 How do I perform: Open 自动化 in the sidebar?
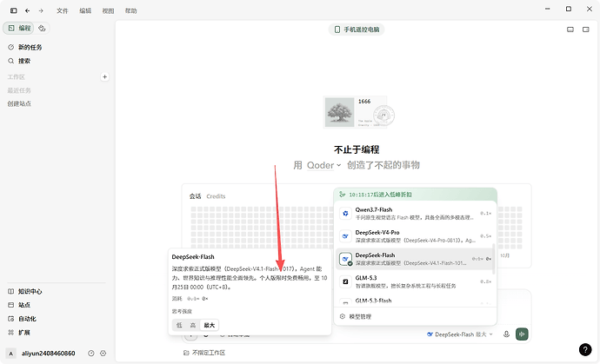pyautogui.click(x=23, y=319)
